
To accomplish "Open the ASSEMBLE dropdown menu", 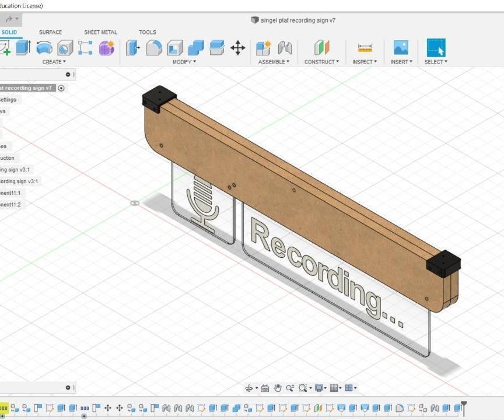I will 274,62.
